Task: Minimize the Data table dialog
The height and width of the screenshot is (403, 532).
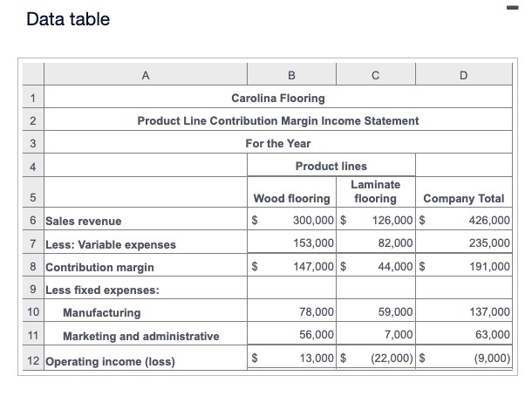Action: [x=512, y=8]
